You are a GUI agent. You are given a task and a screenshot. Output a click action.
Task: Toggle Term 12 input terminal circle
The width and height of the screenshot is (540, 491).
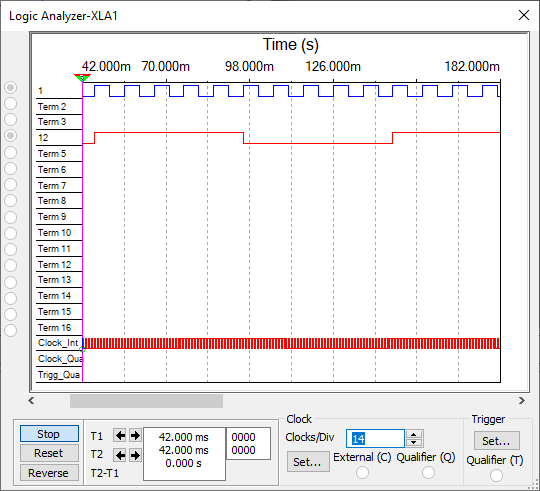coord(11,265)
